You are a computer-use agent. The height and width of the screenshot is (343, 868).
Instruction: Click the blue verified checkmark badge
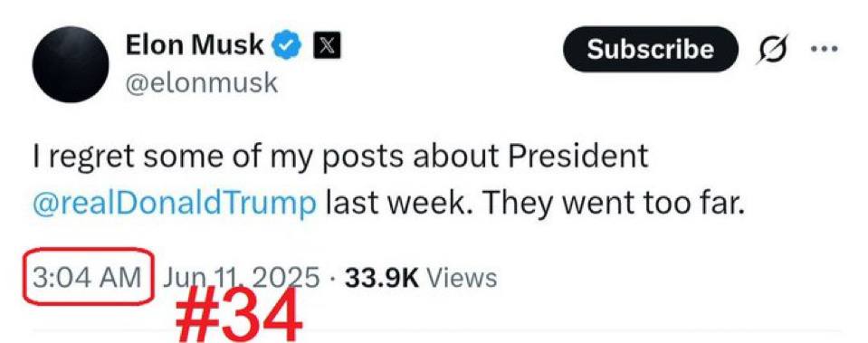(289, 46)
